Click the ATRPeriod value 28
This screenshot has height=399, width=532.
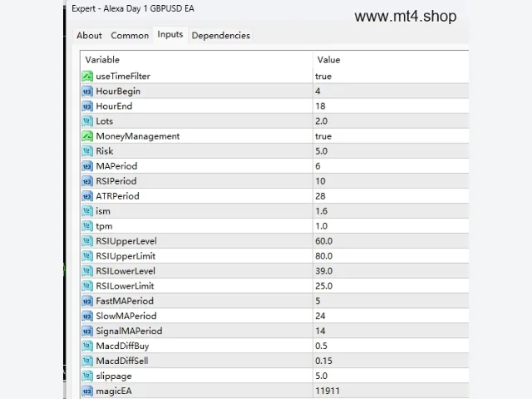[320, 196]
